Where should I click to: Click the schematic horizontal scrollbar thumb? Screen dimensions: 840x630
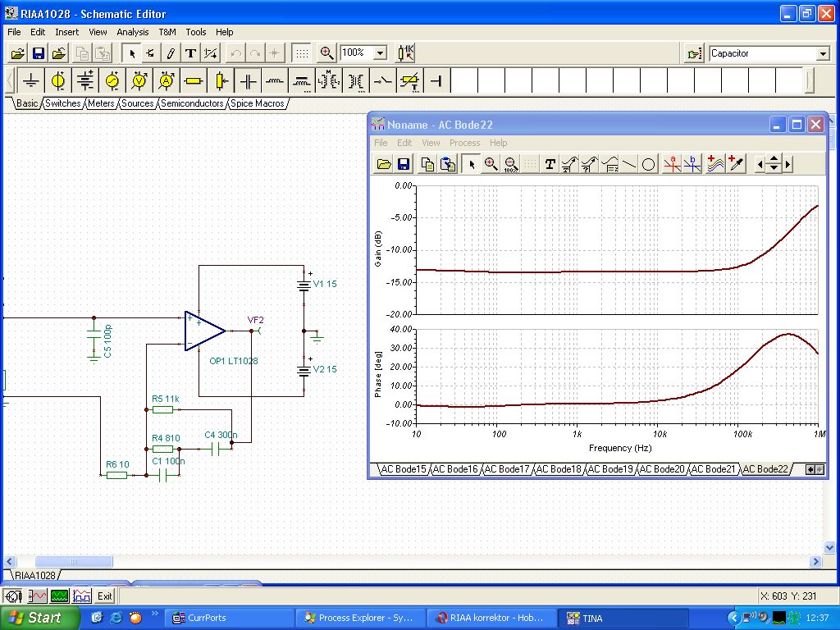pyautogui.click(x=73, y=562)
